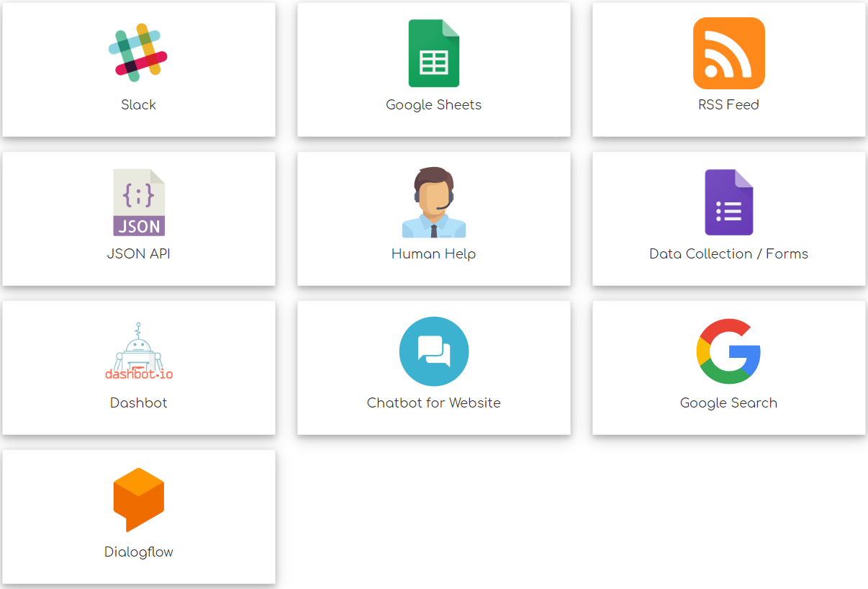Click the blue chat bubbles icon
Screen dimensions: 868x589
[x=434, y=351]
